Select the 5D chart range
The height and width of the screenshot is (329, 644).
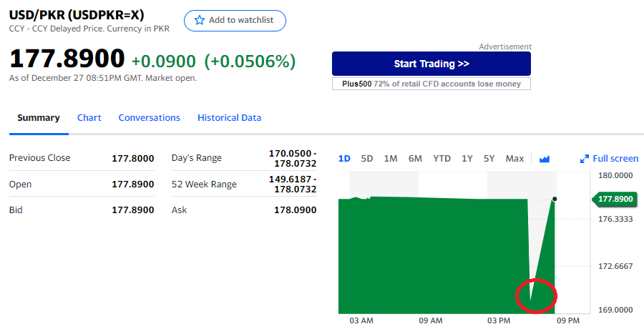[367, 159]
